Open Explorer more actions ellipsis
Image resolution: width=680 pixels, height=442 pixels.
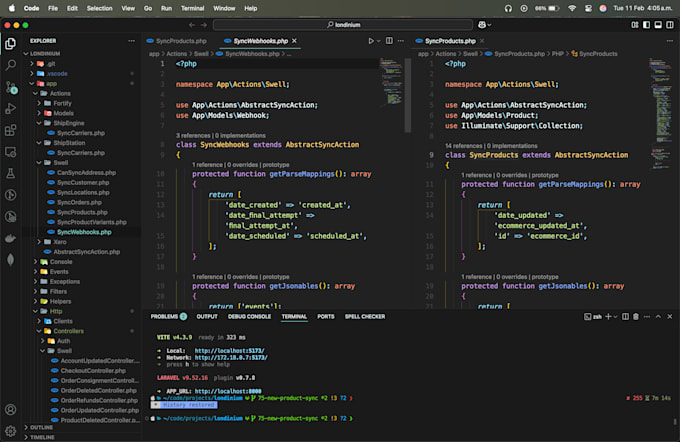[131, 41]
